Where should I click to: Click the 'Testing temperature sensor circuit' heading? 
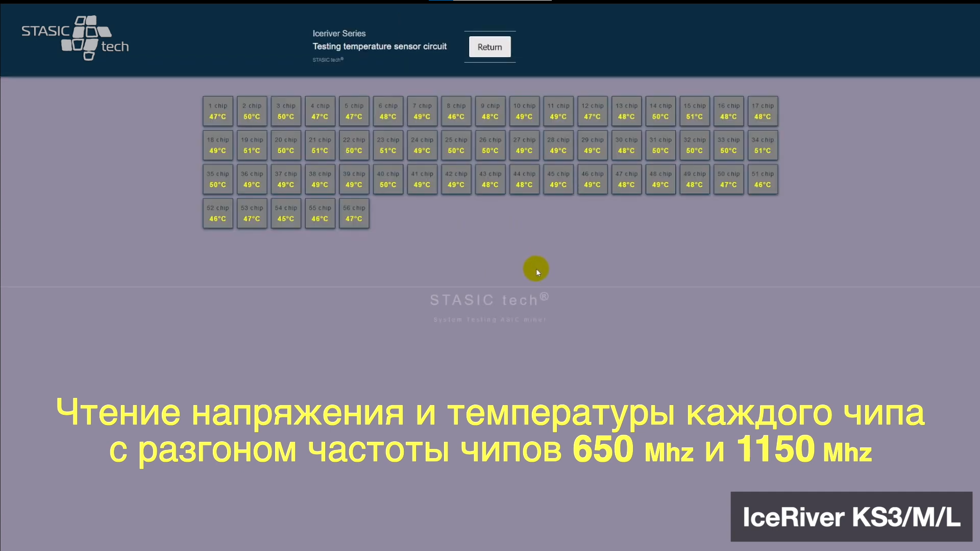(379, 46)
